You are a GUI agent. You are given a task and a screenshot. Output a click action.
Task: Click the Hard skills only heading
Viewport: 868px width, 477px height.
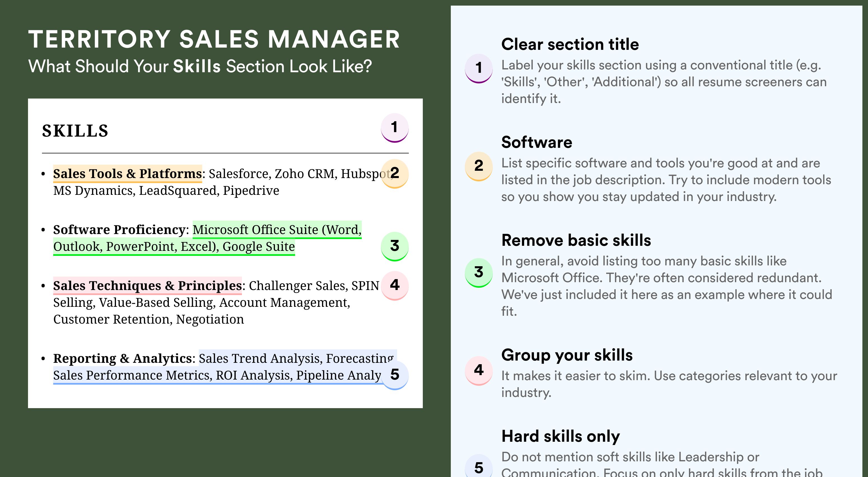[x=560, y=436]
